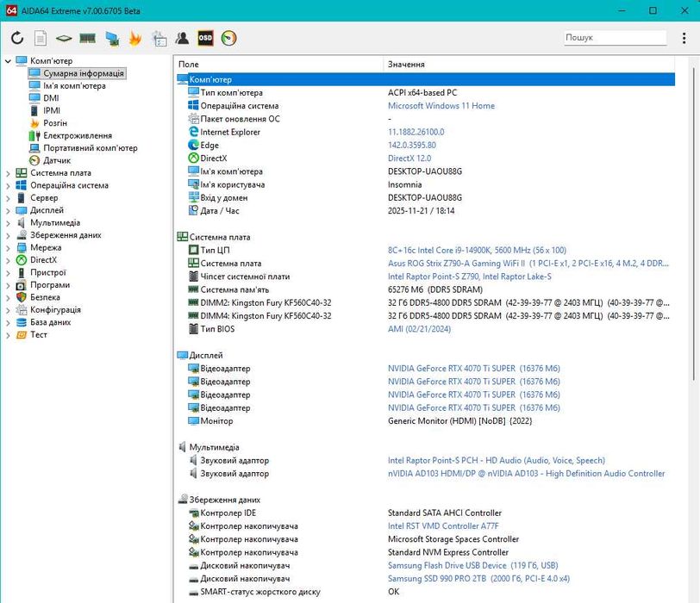This screenshot has width=700, height=603.
Task: Open the Report document icon
Action: [x=41, y=38]
